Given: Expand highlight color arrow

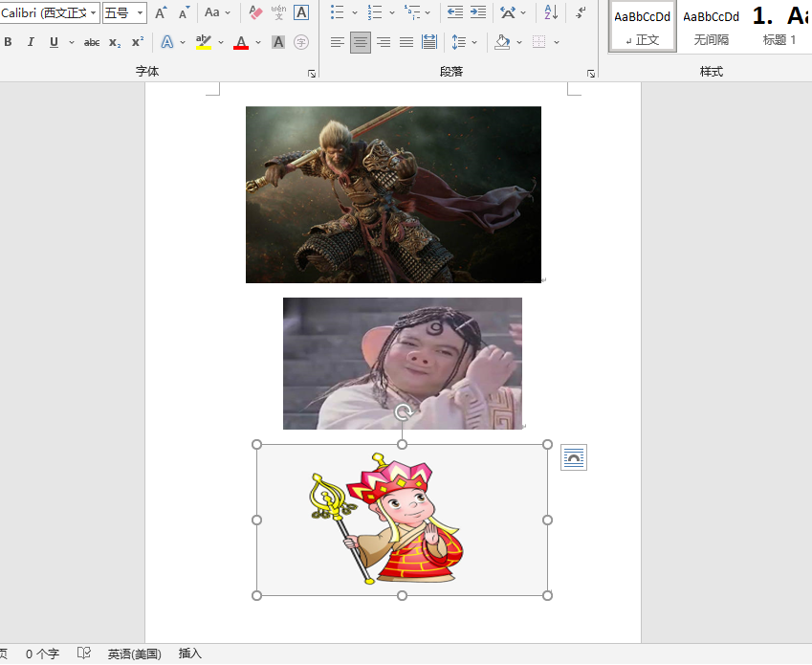Looking at the screenshot, I should pos(221,42).
